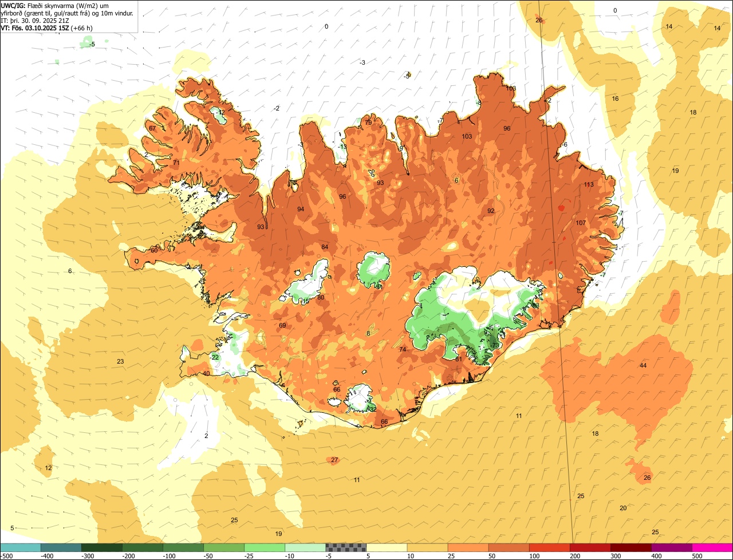Click the line 'yfirborð (grænt til, gul/rautt frá) og 10m vindur.'

coord(67,13)
